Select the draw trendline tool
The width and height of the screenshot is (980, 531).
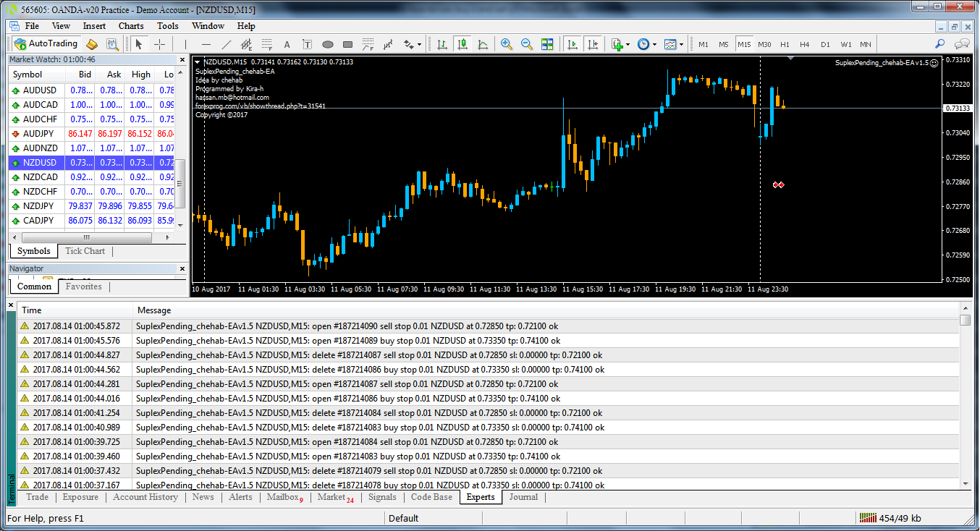226,44
